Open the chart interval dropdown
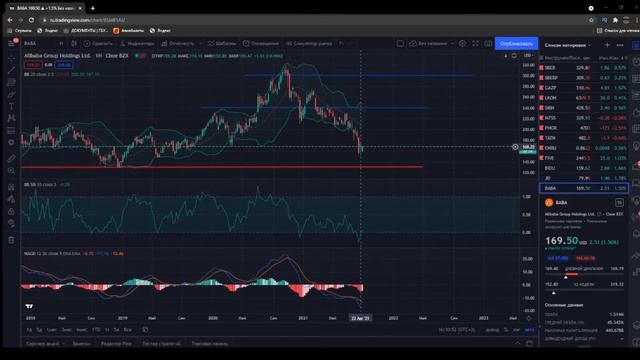 [61, 43]
